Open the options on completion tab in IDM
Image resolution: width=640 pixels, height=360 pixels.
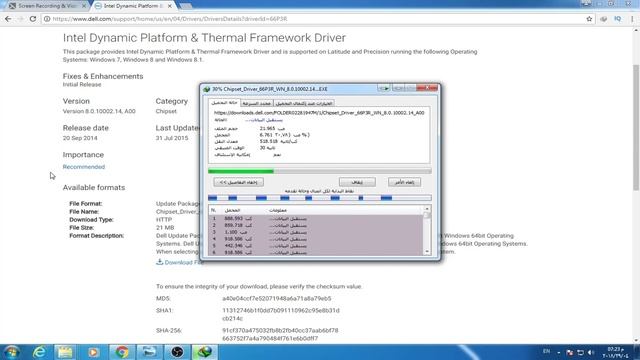click(x=304, y=103)
